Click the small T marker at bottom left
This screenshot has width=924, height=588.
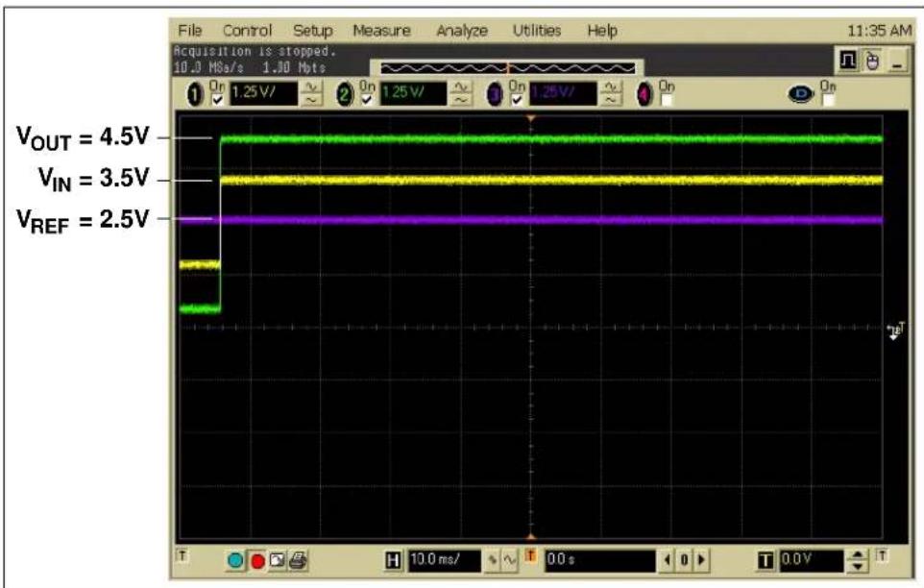(x=182, y=555)
